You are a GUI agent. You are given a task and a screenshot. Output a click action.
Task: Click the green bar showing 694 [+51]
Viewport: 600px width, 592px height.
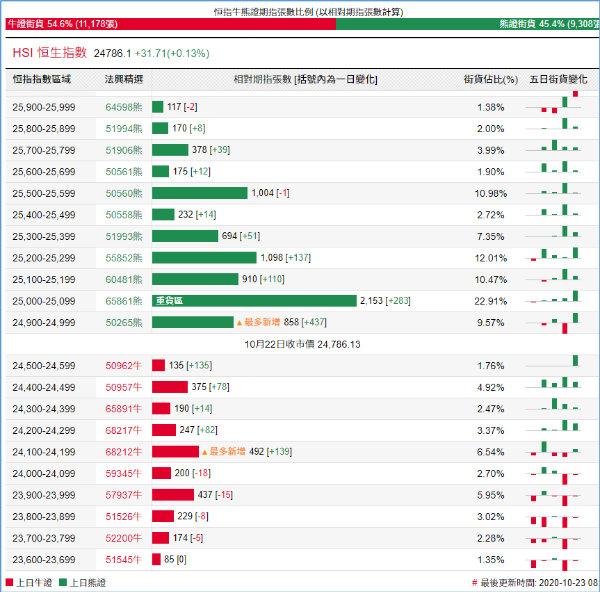pos(185,236)
